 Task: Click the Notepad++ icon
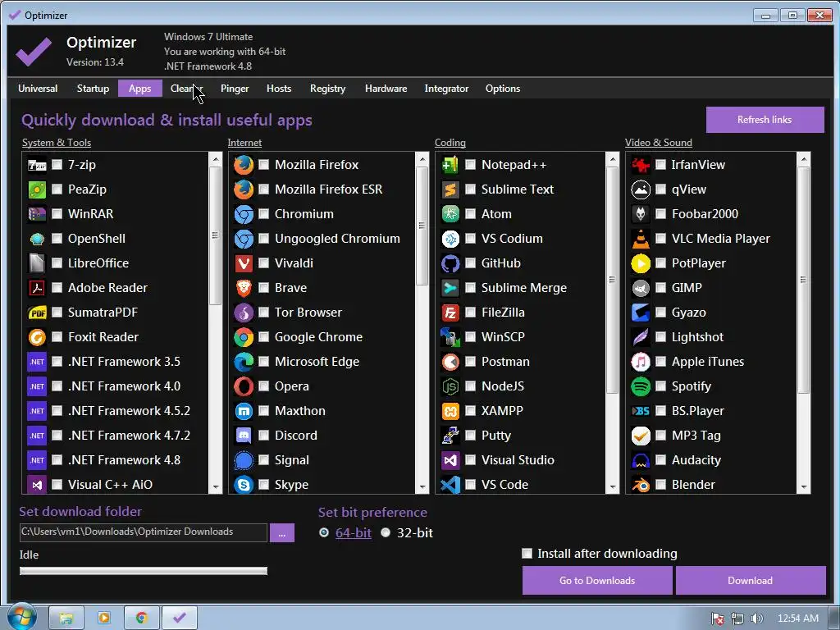450,165
